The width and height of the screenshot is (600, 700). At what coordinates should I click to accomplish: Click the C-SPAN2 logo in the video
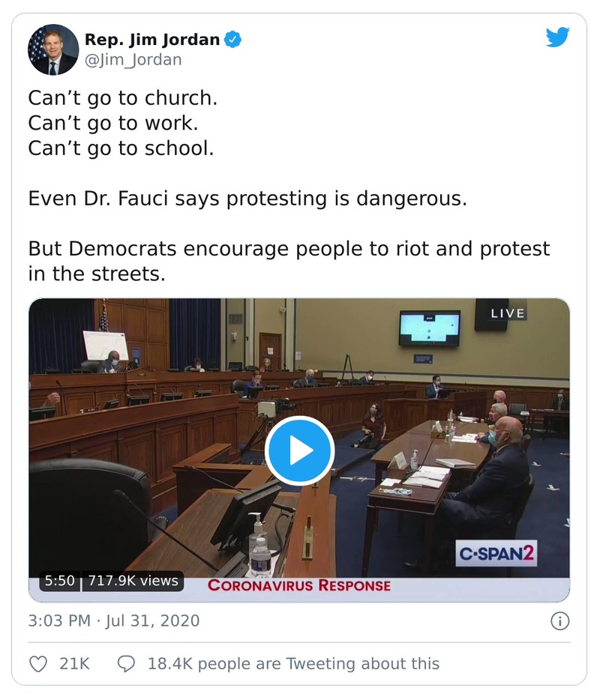(x=497, y=555)
